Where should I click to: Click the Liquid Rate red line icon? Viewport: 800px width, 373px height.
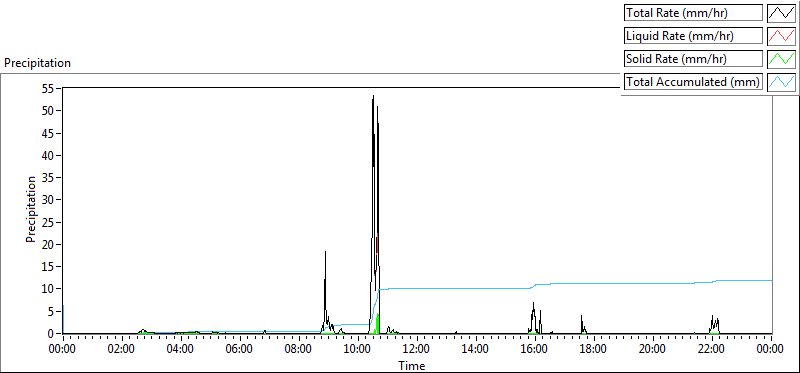pyautogui.click(x=781, y=36)
